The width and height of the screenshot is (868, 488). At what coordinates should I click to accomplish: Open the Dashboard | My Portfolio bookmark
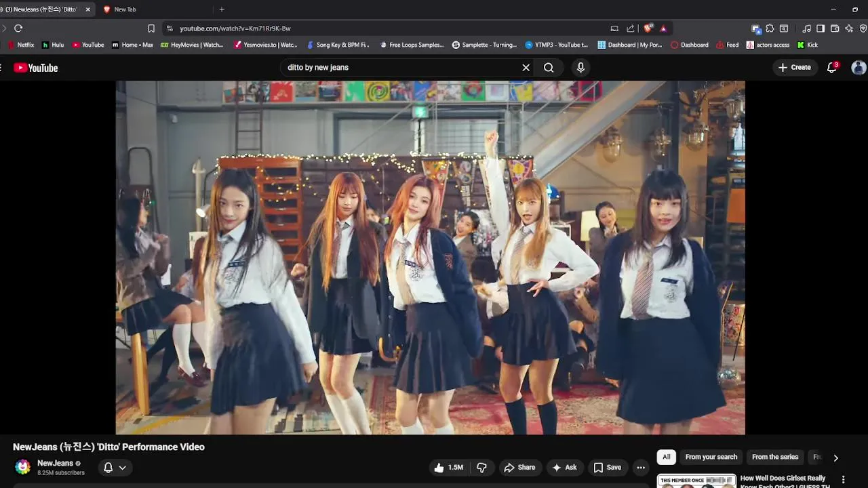click(x=630, y=45)
